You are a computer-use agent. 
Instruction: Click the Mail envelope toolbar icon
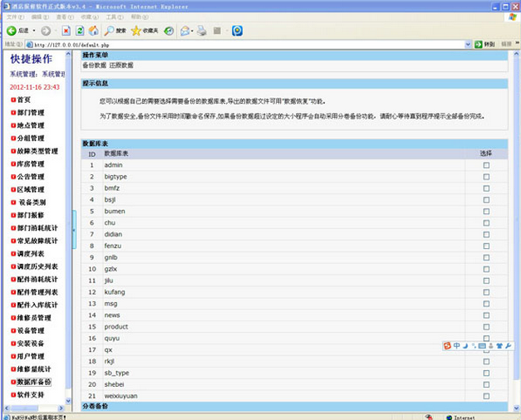184,31
